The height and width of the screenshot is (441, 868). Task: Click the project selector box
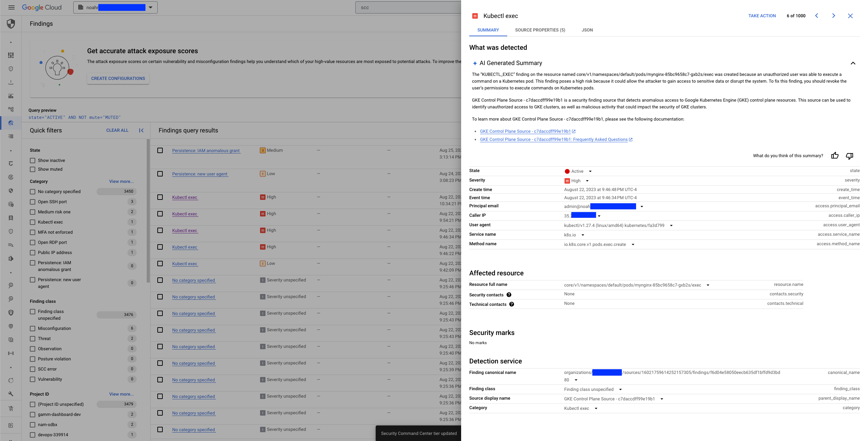[115, 7]
